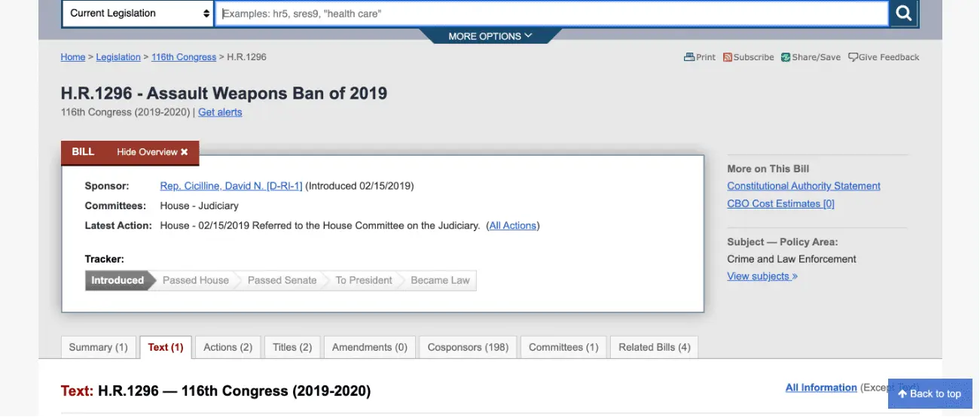Switch to the Cosponsors (198) tab
The width and height of the screenshot is (980, 417).
(468, 347)
